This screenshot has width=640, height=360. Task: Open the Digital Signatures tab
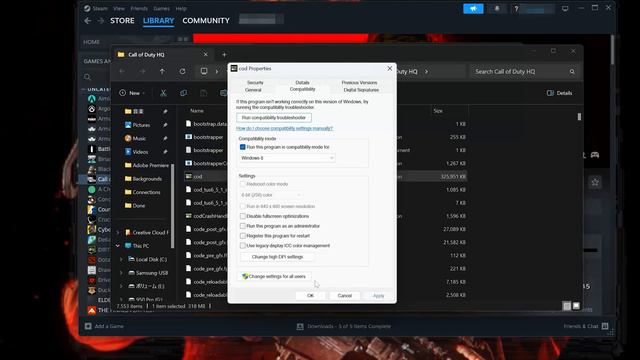[361, 90]
